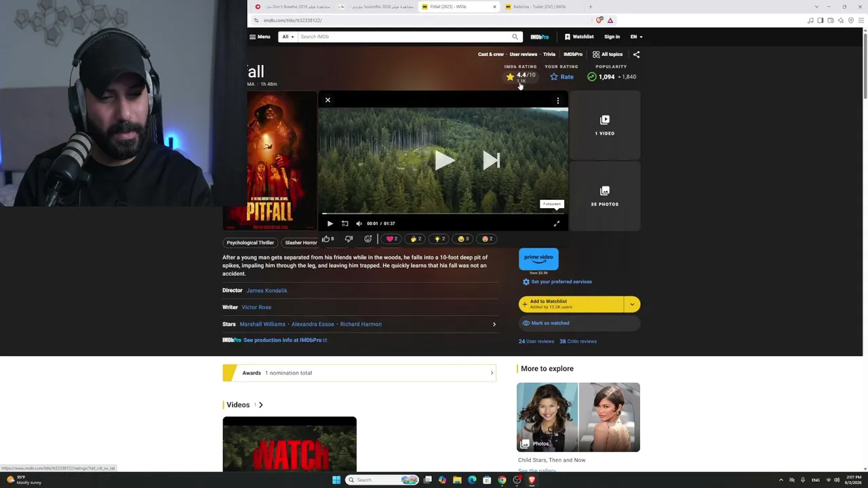Watch on Prime Video

pos(538,259)
